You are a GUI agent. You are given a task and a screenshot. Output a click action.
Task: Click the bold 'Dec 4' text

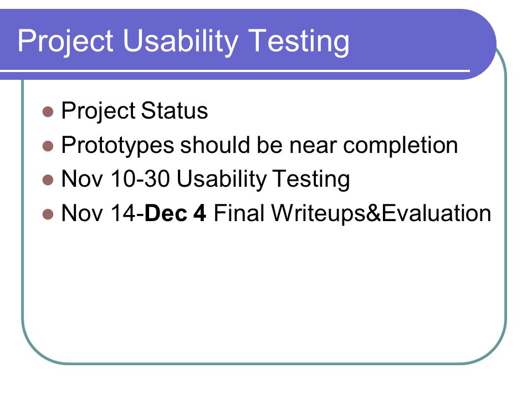[176, 213]
